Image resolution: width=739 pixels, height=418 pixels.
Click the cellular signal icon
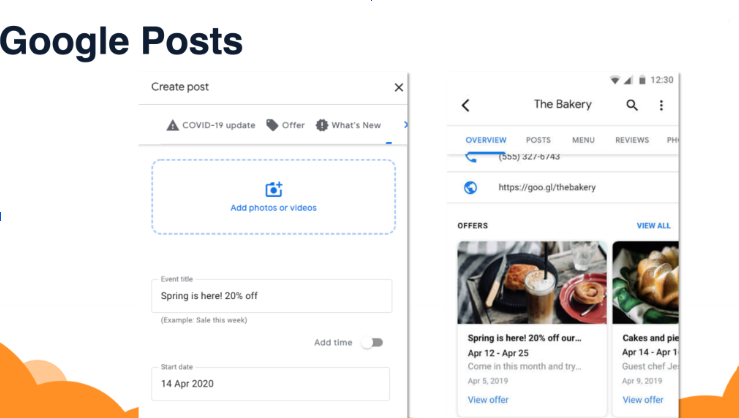click(628, 80)
